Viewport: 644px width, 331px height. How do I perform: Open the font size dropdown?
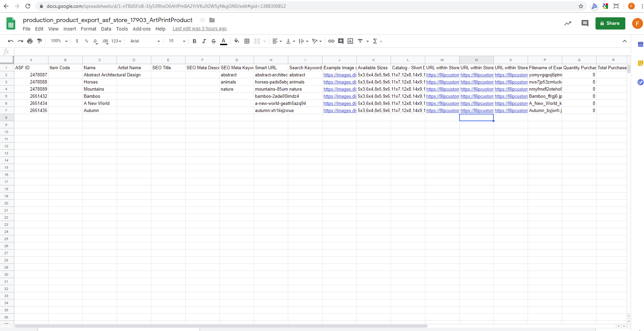[177, 41]
